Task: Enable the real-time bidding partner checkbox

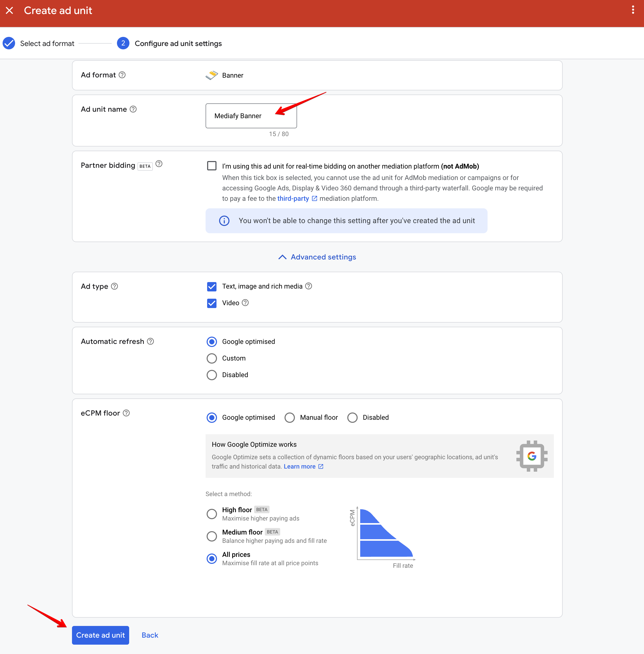Action: [212, 166]
